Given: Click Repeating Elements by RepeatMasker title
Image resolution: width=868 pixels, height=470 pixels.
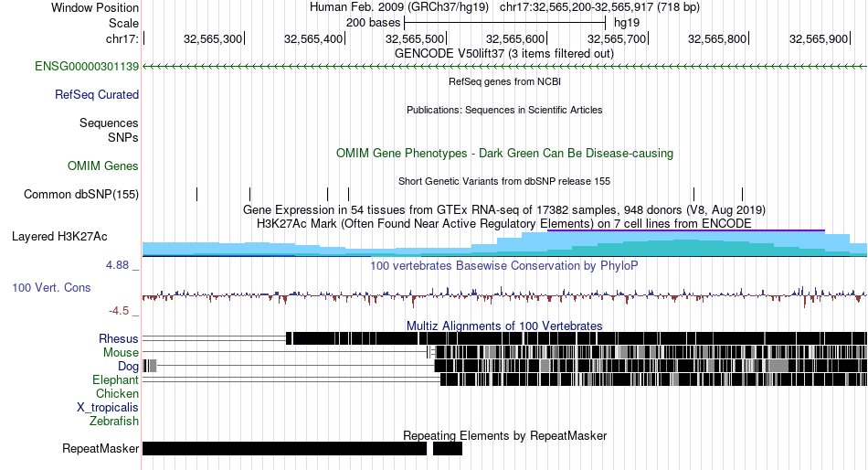Looking at the screenshot, I should click(x=504, y=436).
